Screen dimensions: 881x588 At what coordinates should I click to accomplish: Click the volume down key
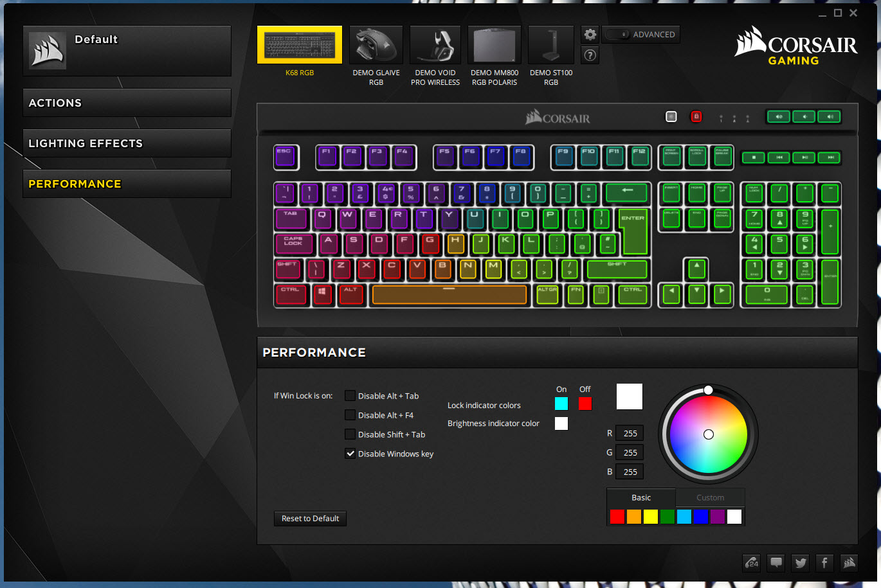click(x=804, y=116)
